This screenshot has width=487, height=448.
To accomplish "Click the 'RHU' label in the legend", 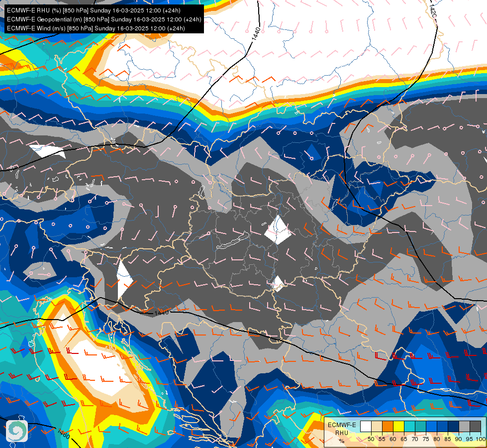I will (342, 433).
